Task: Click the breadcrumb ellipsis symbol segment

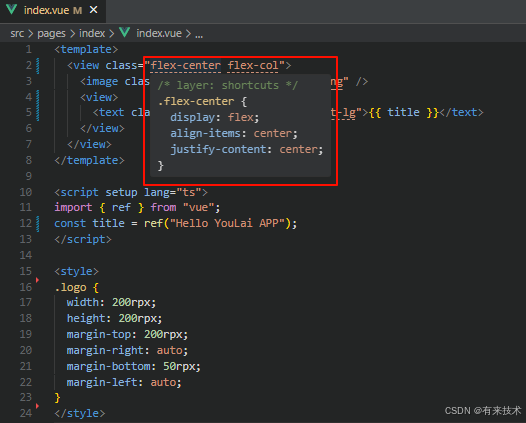Action: 199,35
